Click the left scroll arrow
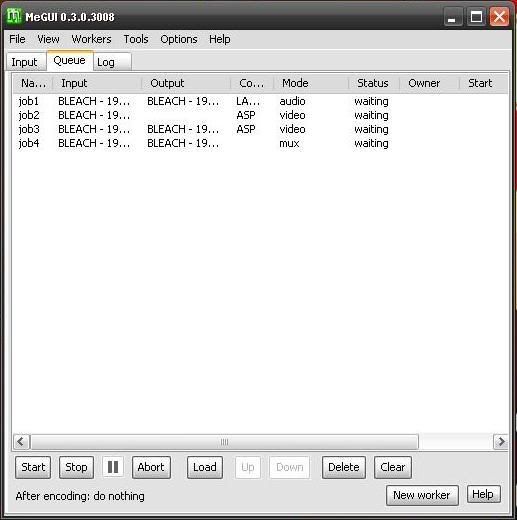 pyautogui.click(x=21, y=442)
